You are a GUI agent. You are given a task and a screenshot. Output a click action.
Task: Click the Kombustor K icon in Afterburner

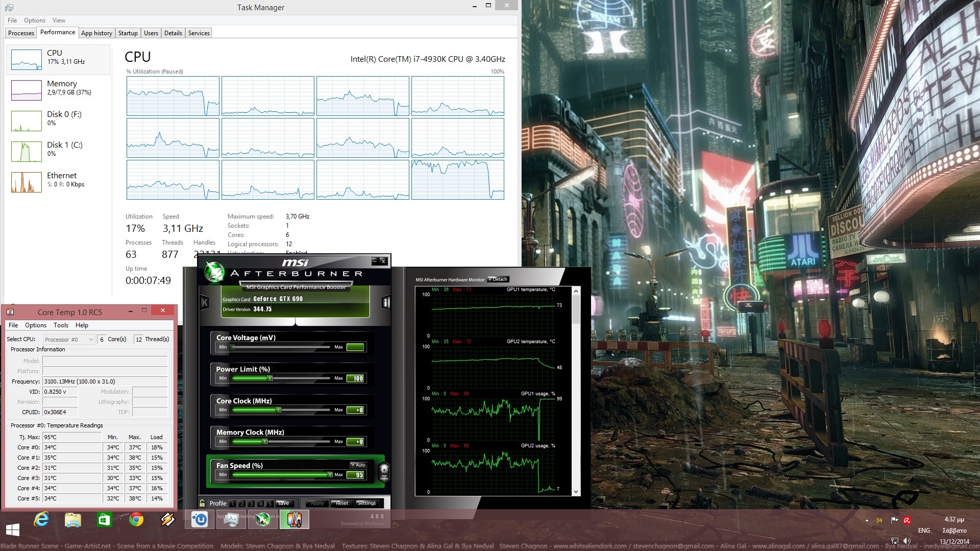(x=205, y=303)
